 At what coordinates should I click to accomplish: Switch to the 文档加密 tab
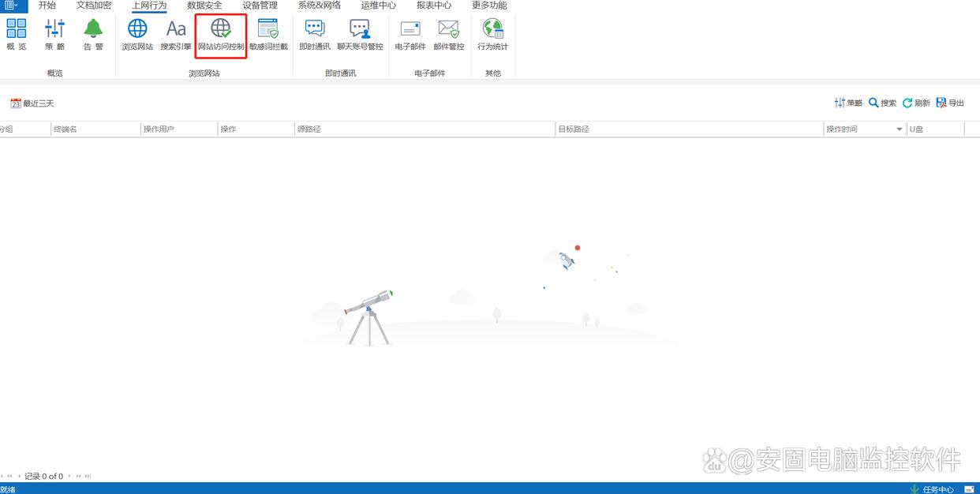click(94, 5)
